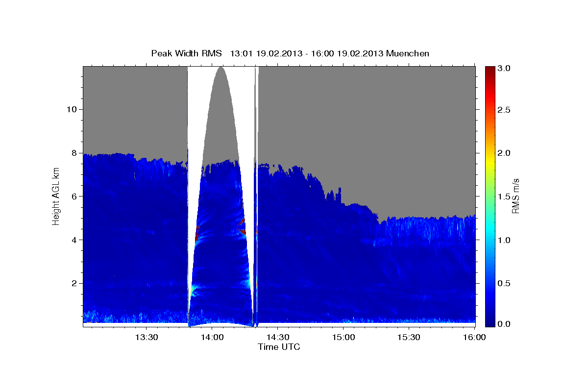Viewport: 588px width, 392px height.
Task: Click the '3.0' colorbar label
Action: click(505, 69)
